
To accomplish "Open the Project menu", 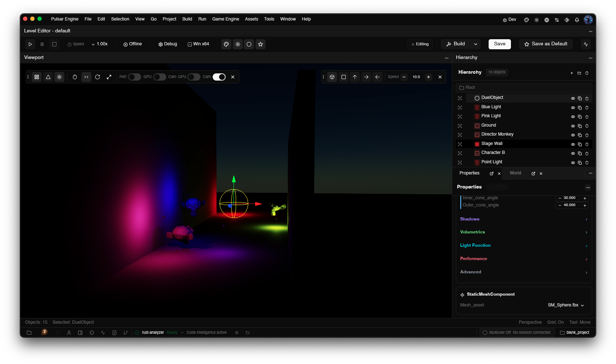I will [x=169, y=19].
